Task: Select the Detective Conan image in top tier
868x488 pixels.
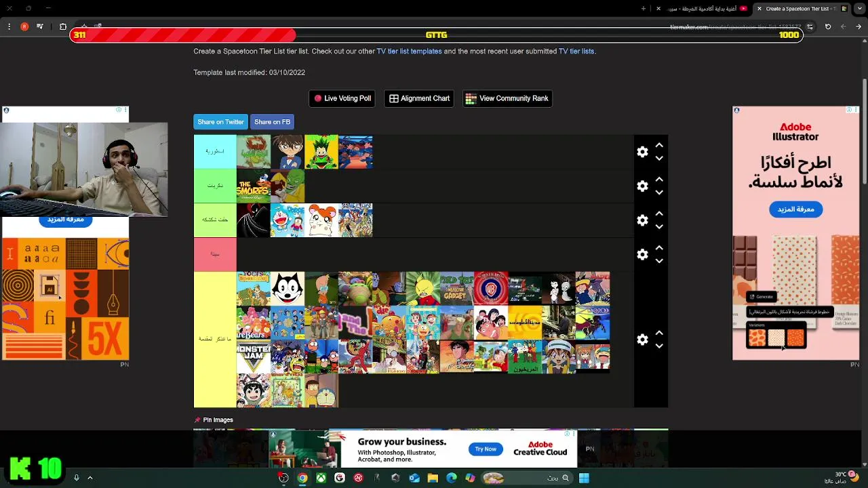Action: point(288,152)
